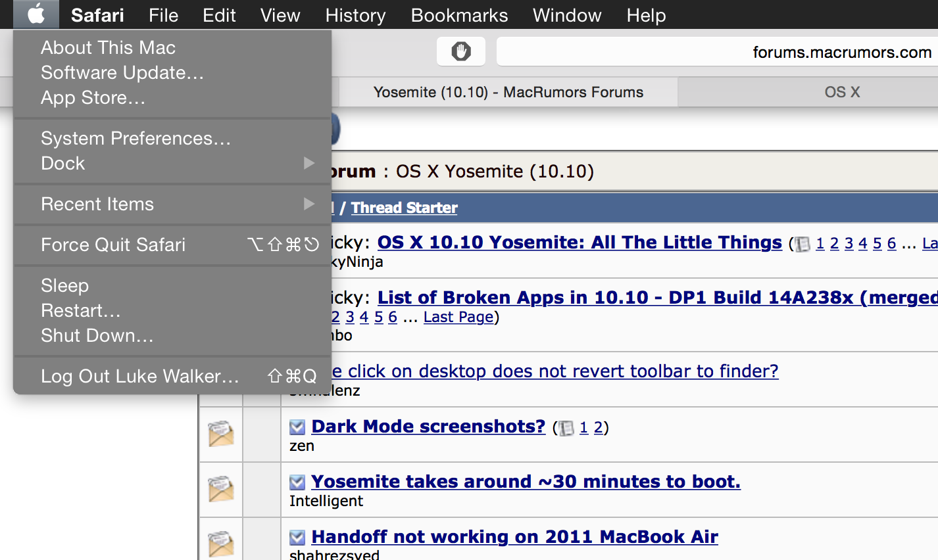Click envelope icon beside Yosemite boot thread
The width and height of the screenshot is (938, 560).
click(x=221, y=489)
